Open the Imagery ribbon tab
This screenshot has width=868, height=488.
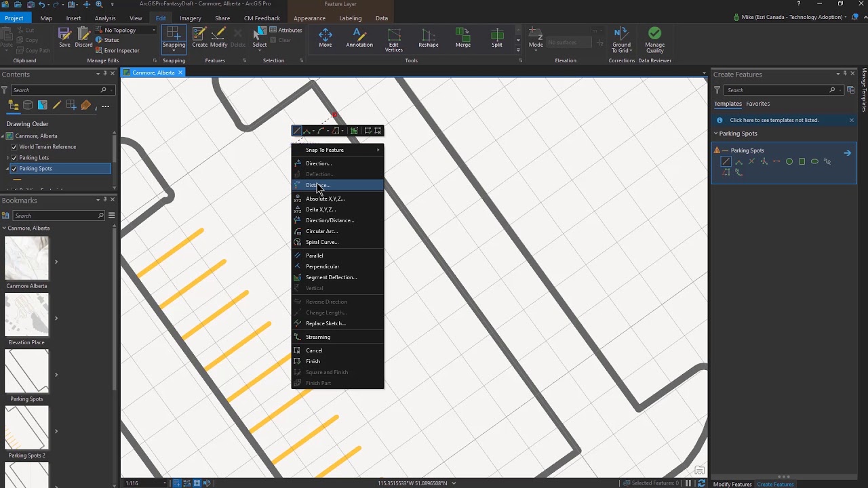[190, 18]
